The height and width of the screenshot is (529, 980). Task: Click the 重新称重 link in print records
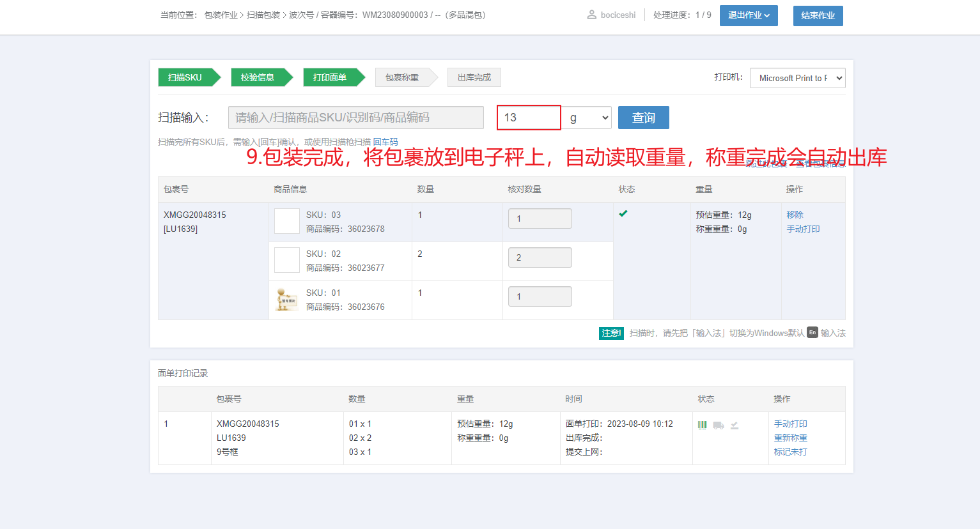coord(790,438)
